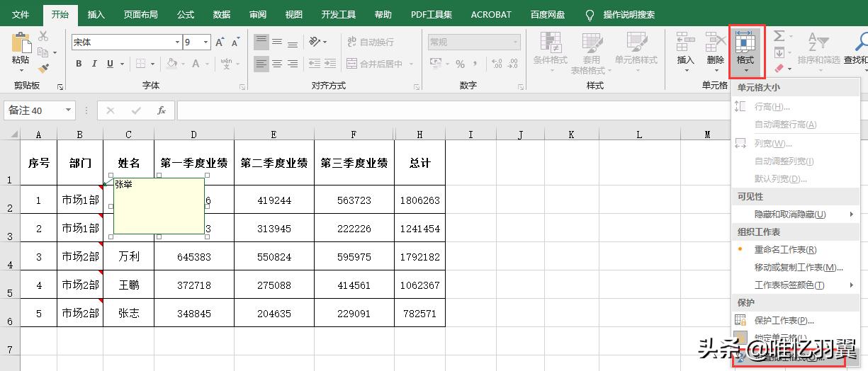Click the comma style icon
The image size is (868, 371).
coord(476,64)
